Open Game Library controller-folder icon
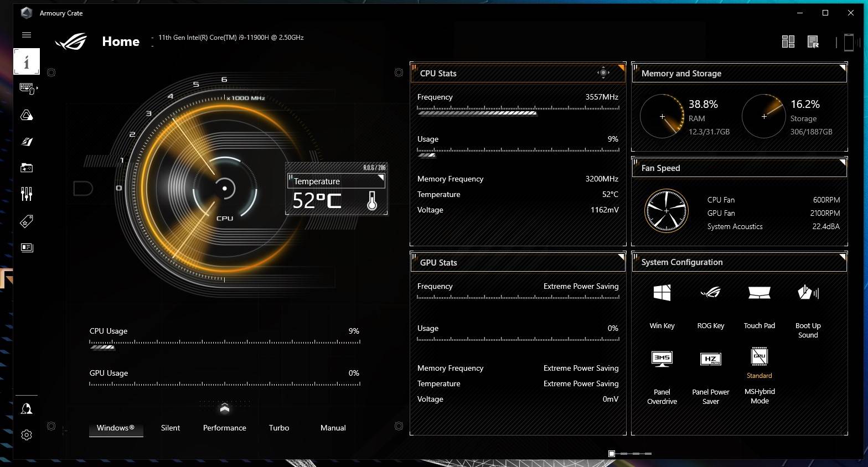 pos(27,168)
